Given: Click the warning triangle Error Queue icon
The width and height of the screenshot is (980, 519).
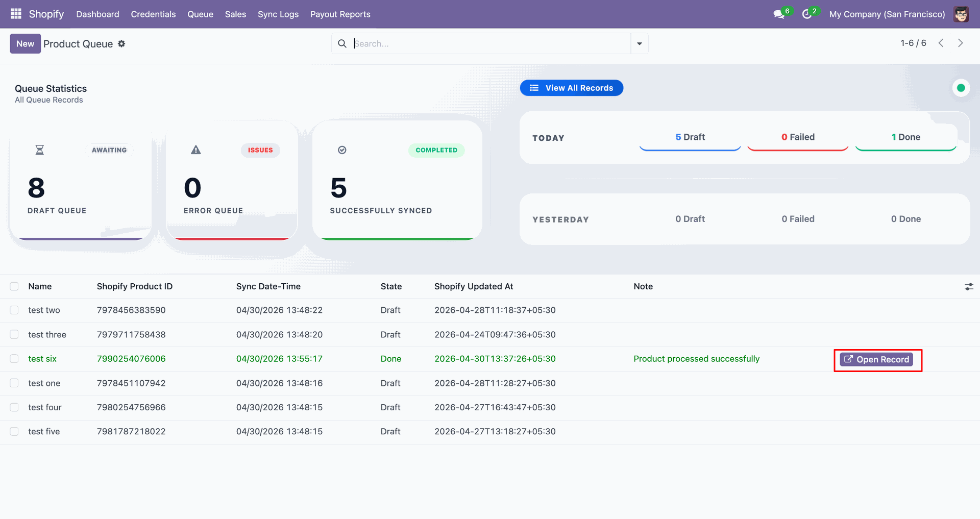Looking at the screenshot, I should click(x=196, y=150).
